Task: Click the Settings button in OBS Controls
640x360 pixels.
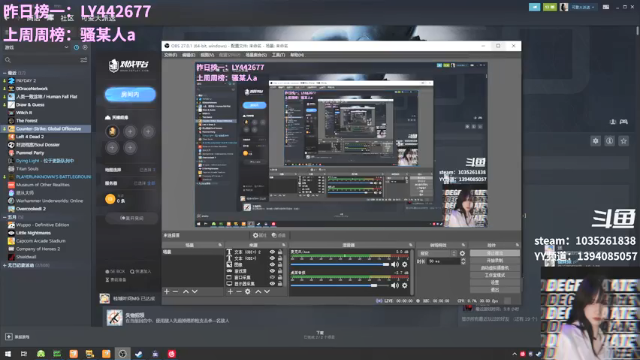Action: click(x=495, y=282)
